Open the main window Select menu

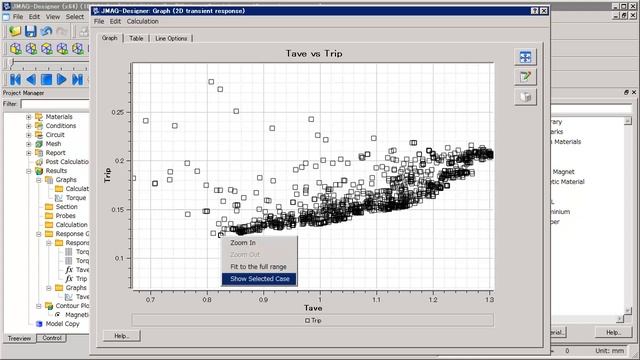(x=75, y=17)
